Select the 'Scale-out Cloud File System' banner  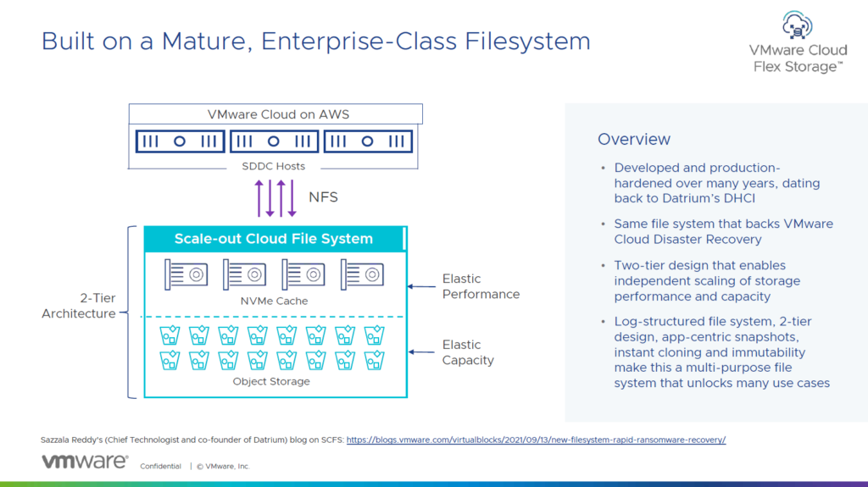[275, 239]
